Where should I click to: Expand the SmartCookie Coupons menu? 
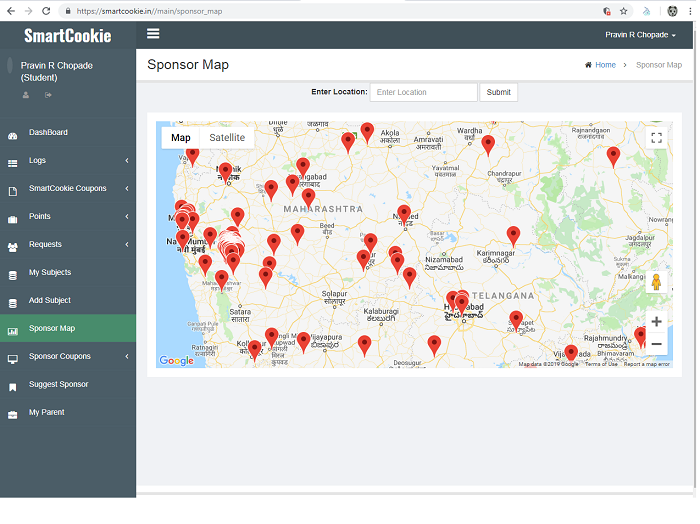(67, 188)
